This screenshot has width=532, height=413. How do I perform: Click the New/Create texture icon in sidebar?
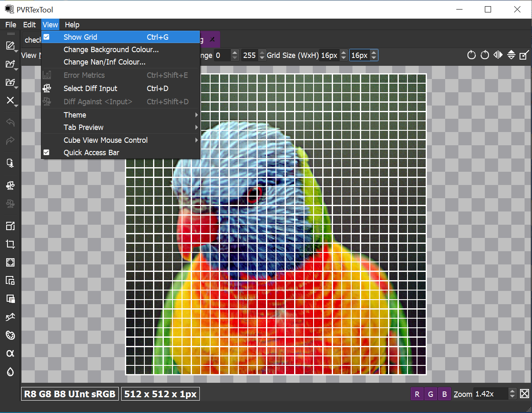(x=10, y=46)
